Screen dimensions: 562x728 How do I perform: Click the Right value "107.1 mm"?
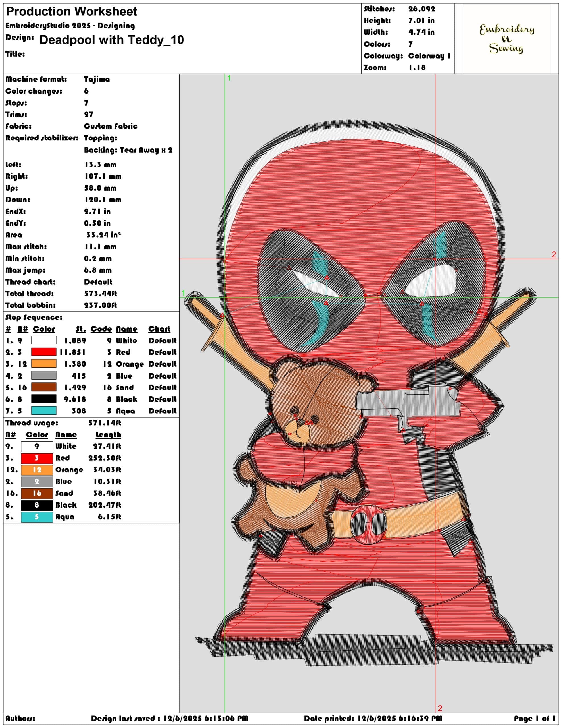103,176
